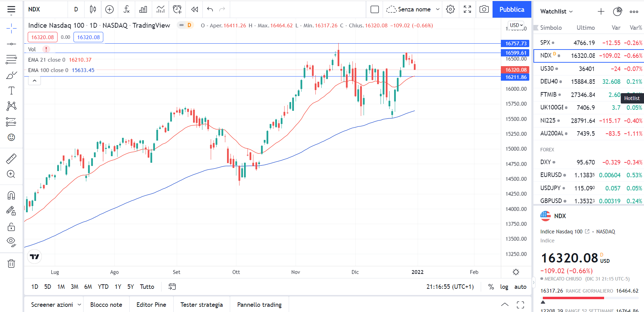Choose a chart layout from the square icon
This screenshot has height=312, width=644.
pos(375,9)
